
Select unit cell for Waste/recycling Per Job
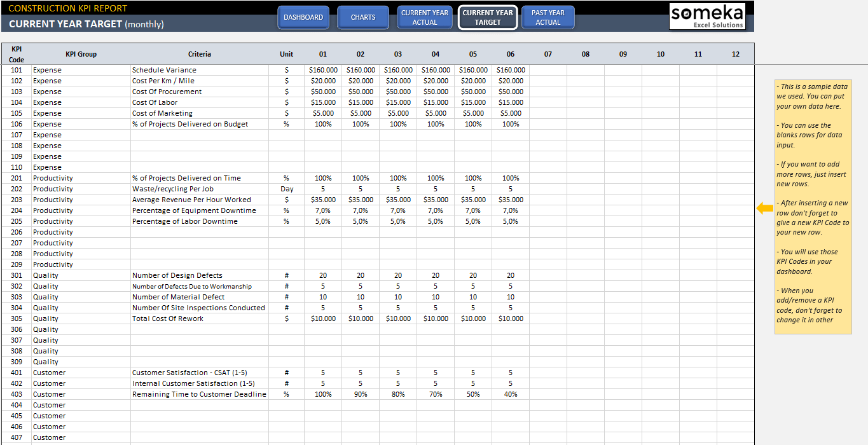286,189
